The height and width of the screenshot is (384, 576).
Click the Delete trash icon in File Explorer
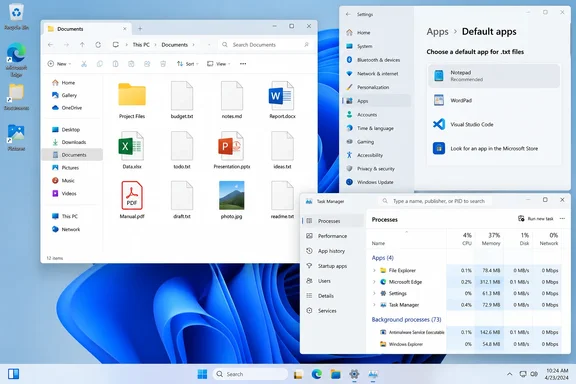pos(163,64)
